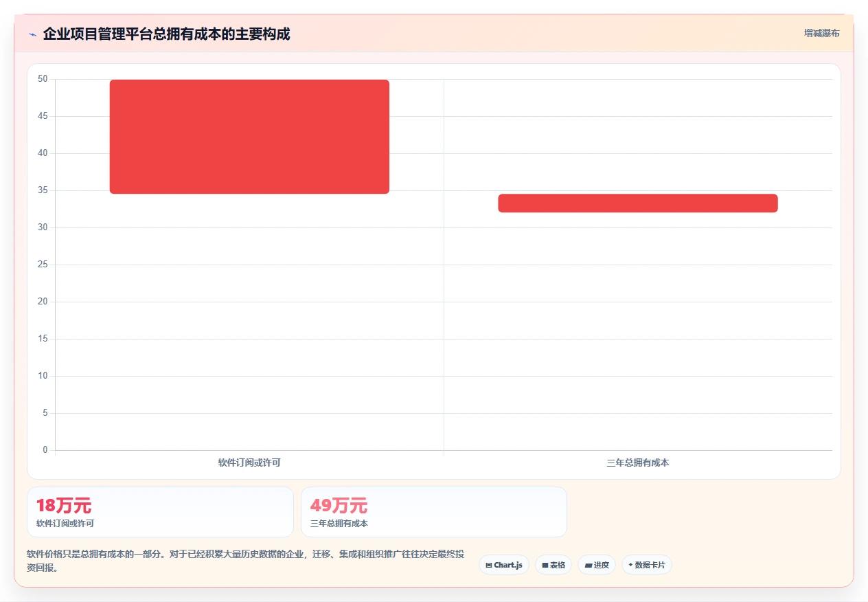Open the 49万元 data card
Viewport: 868px width, 602px height.
[434, 512]
